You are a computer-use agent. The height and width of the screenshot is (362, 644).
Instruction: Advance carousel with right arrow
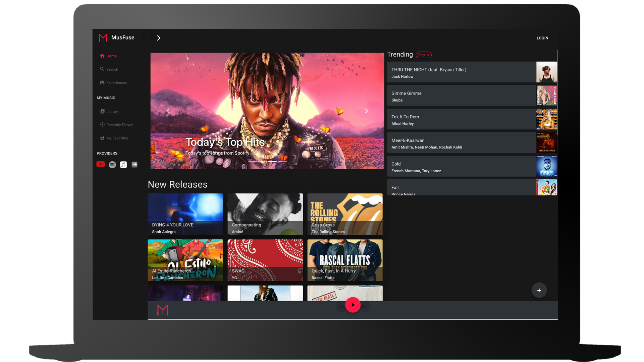point(367,111)
